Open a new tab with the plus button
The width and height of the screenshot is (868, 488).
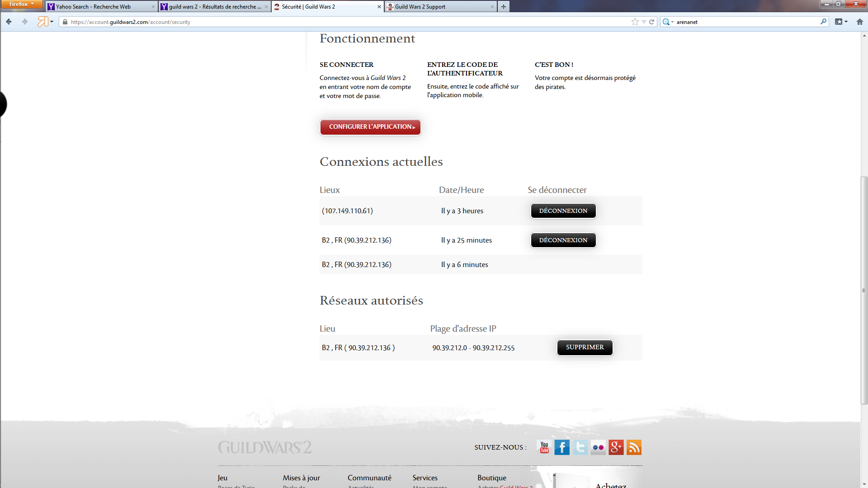(503, 7)
